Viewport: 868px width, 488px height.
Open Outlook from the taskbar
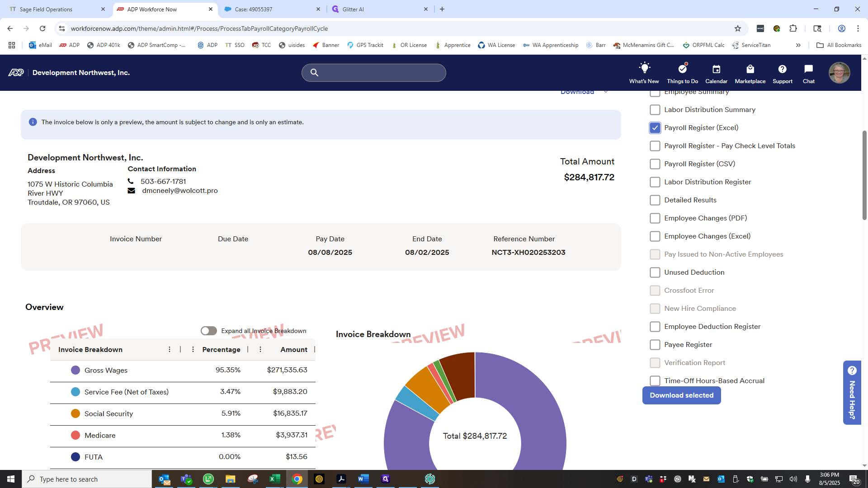164,479
